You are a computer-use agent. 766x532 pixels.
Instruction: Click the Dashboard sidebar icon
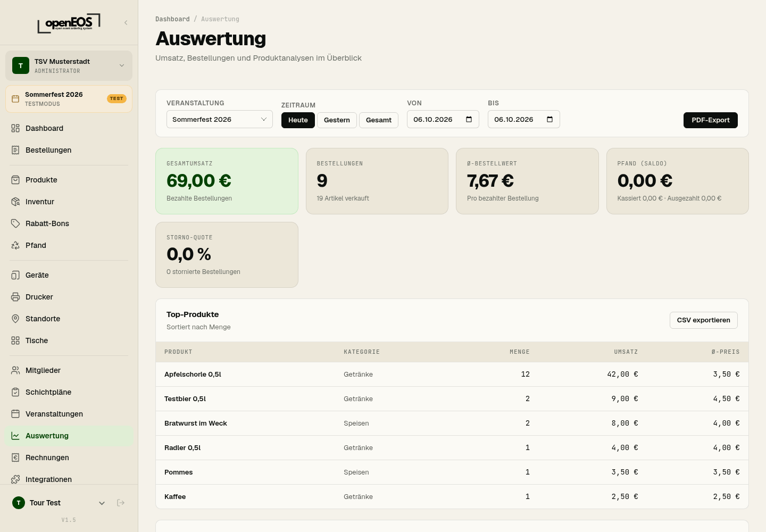click(15, 128)
